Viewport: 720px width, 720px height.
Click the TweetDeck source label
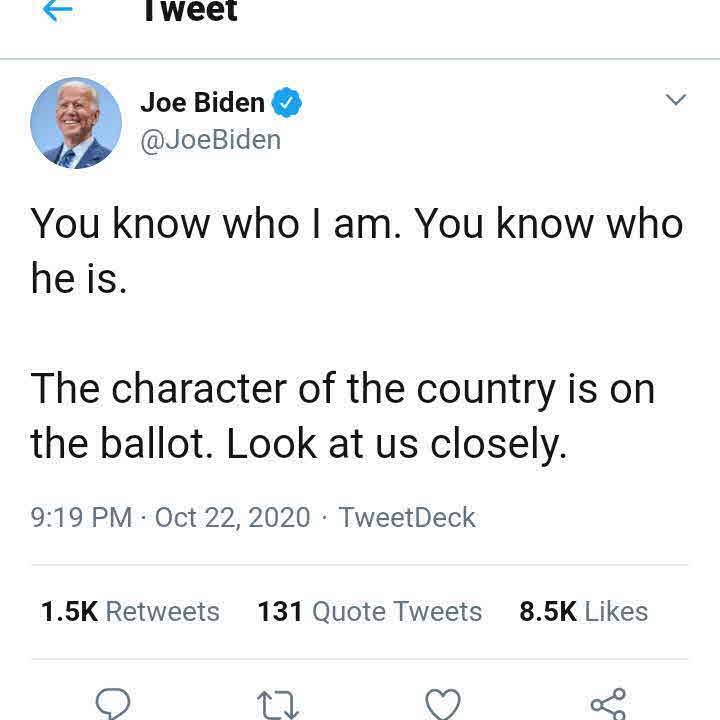click(406, 517)
